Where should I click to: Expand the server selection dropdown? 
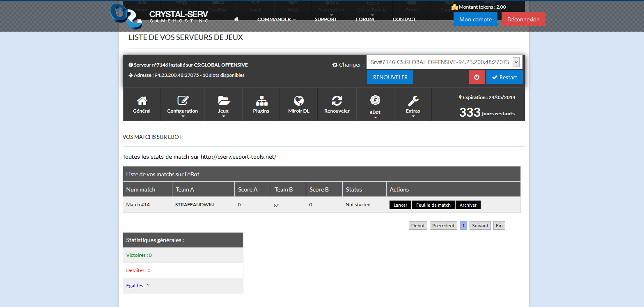pyautogui.click(x=516, y=62)
